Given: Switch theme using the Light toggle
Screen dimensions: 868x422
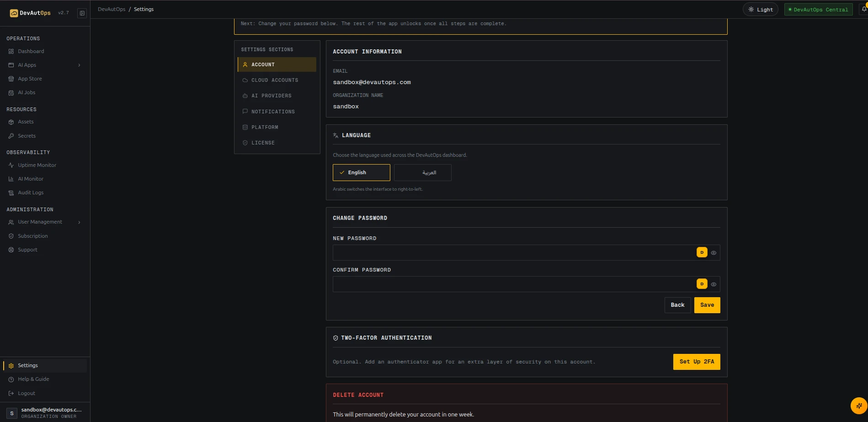Looking at the screenshot, I should coord(761,10).
